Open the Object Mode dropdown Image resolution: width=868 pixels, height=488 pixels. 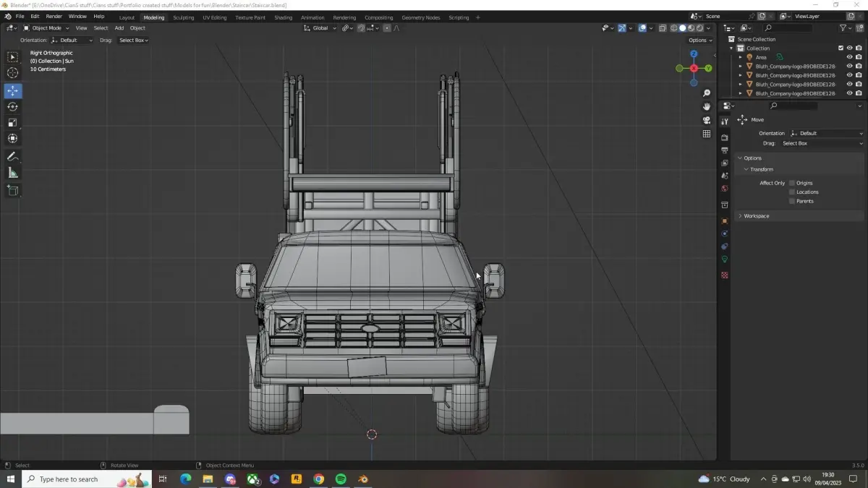coord(46,28)
